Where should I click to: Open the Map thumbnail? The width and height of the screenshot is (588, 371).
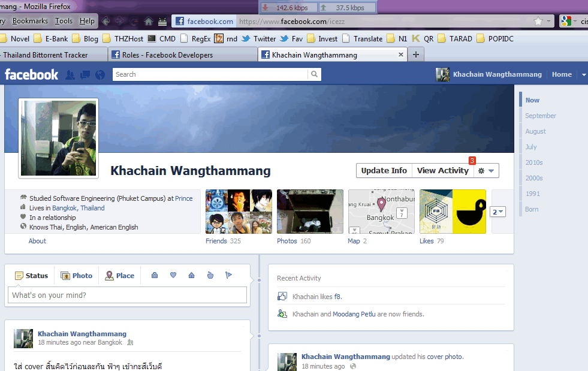click(x=381, y=212)
